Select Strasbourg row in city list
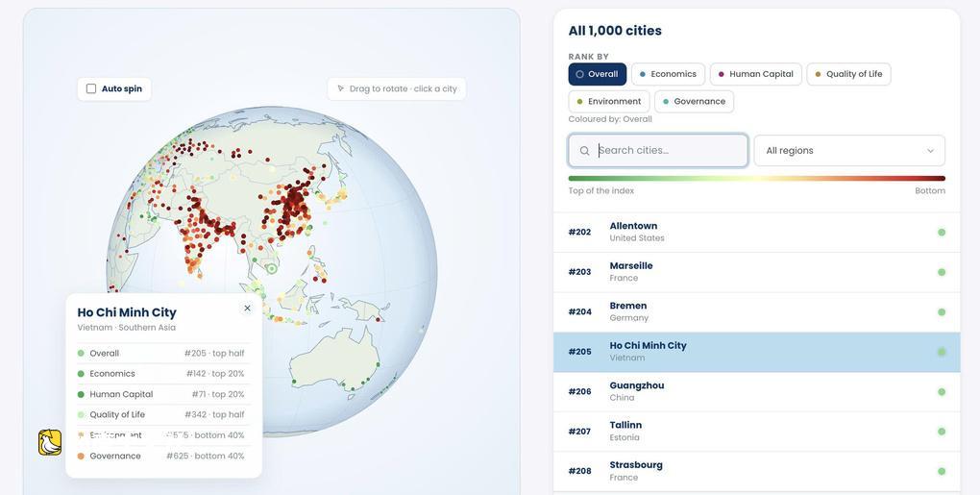Screen dimensions: 980x495 click(757, 471)
